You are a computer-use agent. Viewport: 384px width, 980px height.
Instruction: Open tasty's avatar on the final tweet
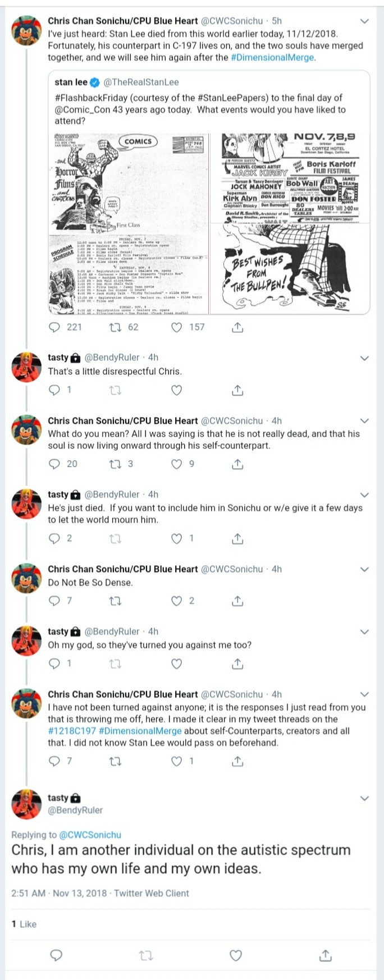pyautogui.click(x=26, y=804)
